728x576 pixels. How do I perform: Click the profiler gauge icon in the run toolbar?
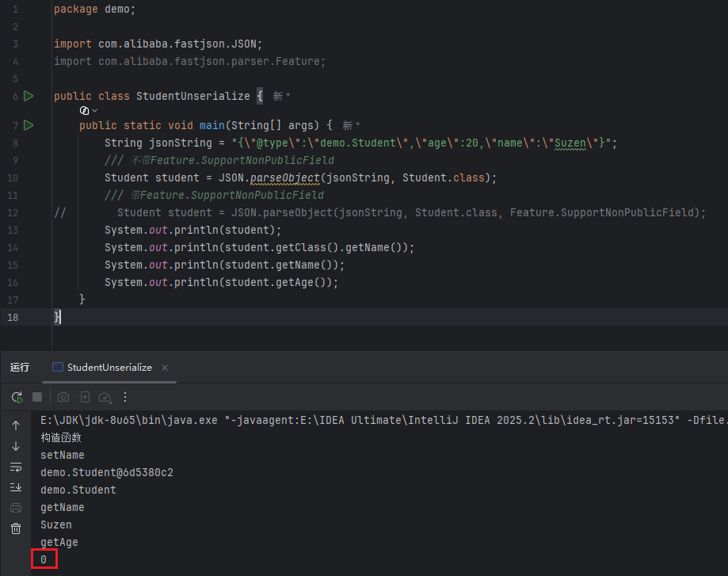coord(105,397)
